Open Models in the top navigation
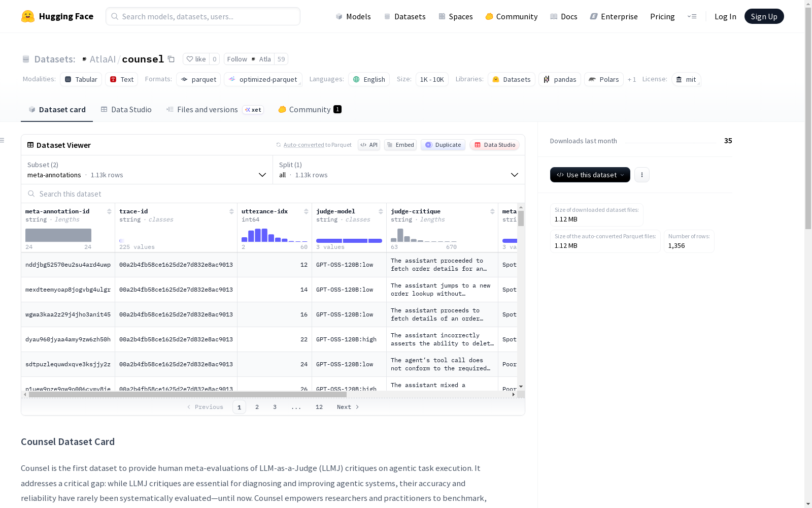Image resolution: width=812 pixels, height=508 pixels. pos(353,16)
